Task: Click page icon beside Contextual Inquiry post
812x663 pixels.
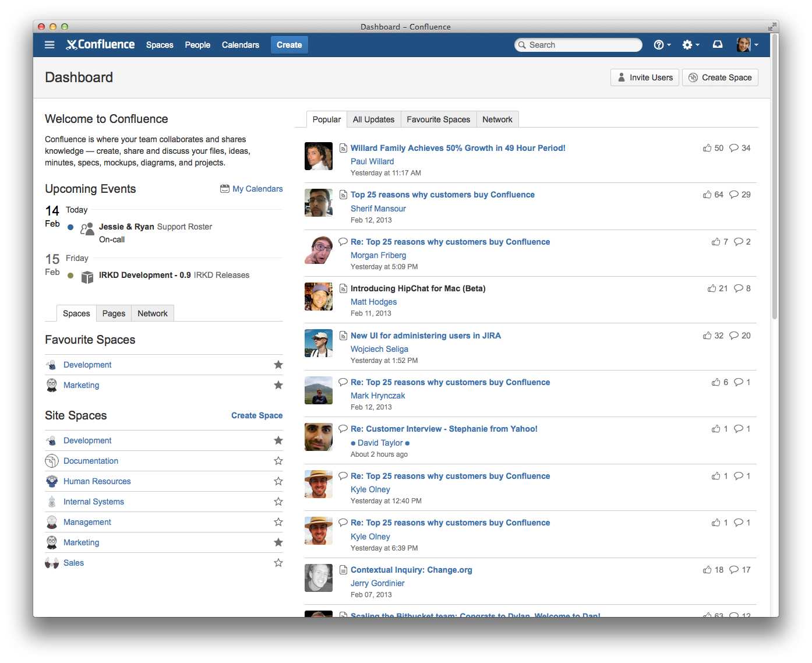Action: point(343,570)
